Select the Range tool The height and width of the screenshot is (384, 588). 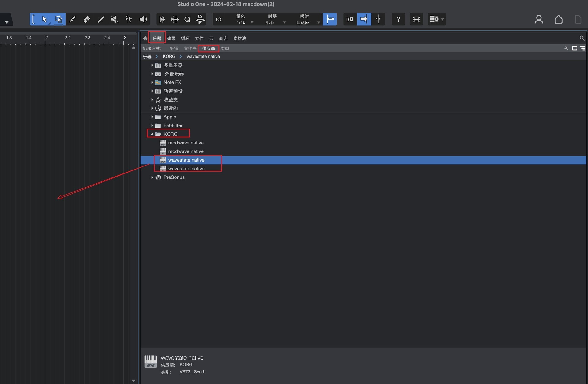(x=58, y=19)
